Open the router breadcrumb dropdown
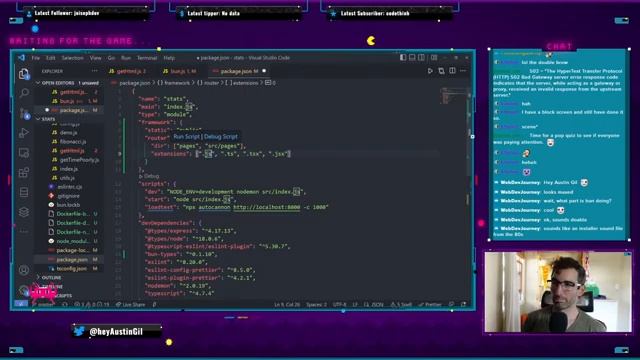Screen dimensions: 640x360 coord(208,83)
